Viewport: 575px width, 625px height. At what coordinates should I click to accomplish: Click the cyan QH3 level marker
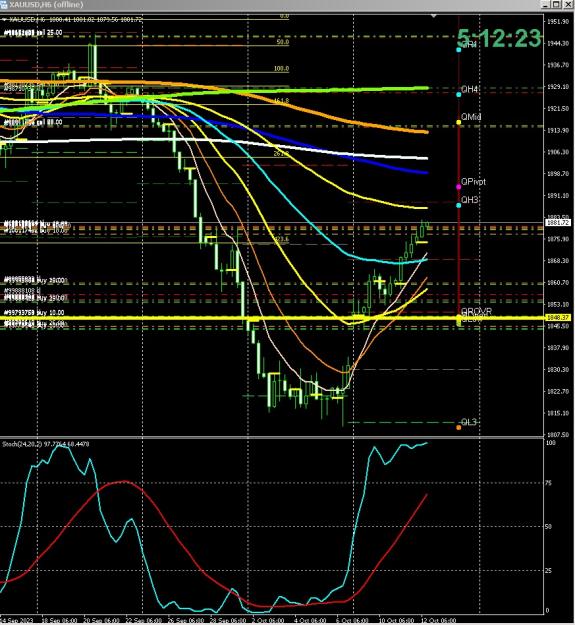[x=459, y=205]
